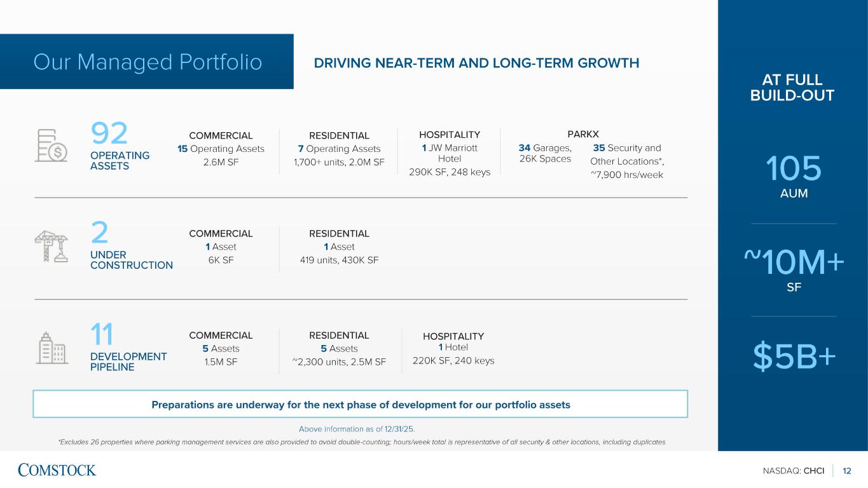Select the pipeline Hospitality 1 Hotel entry

453,348
